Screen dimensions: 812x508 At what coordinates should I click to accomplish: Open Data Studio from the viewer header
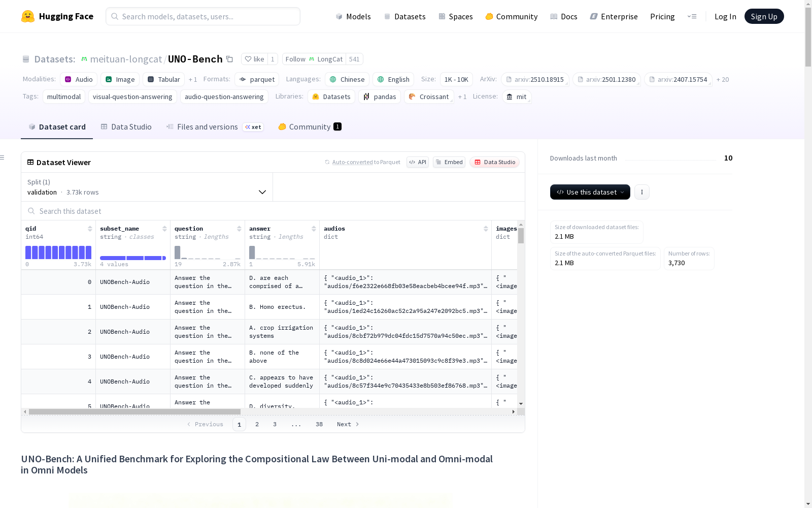point(495,162)
